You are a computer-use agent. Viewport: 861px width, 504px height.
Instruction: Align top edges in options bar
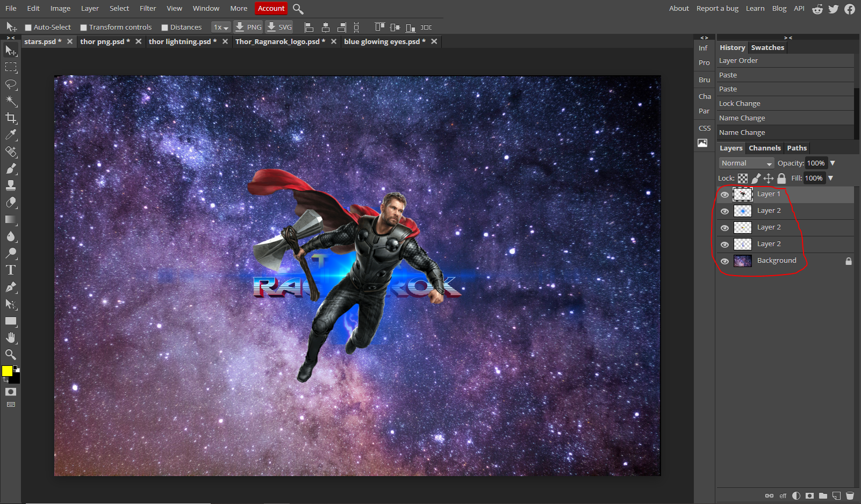click(380, 27)
